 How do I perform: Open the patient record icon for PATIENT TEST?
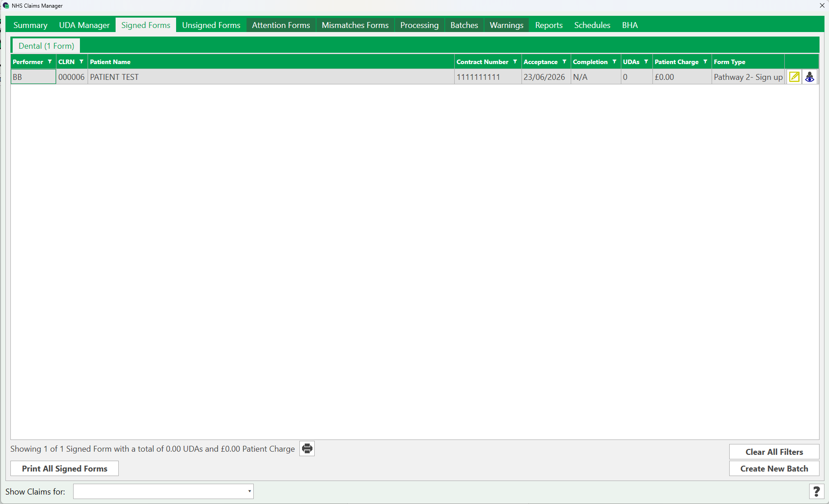click(x=810, y=77)
